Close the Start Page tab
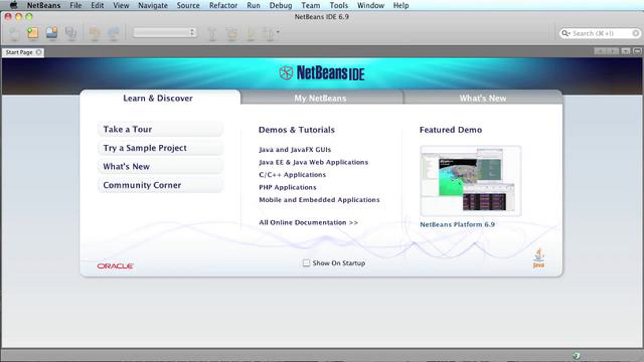The image size is (644, 362). coord(39,52)
